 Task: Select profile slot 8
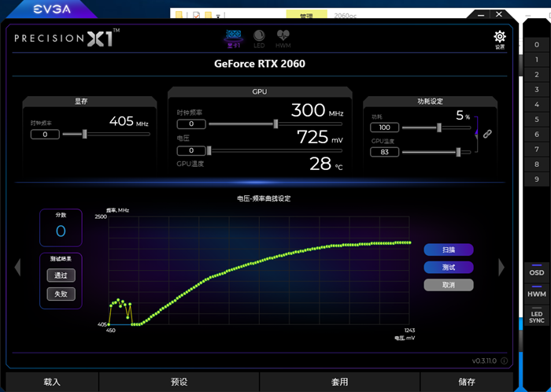point(537,164)
